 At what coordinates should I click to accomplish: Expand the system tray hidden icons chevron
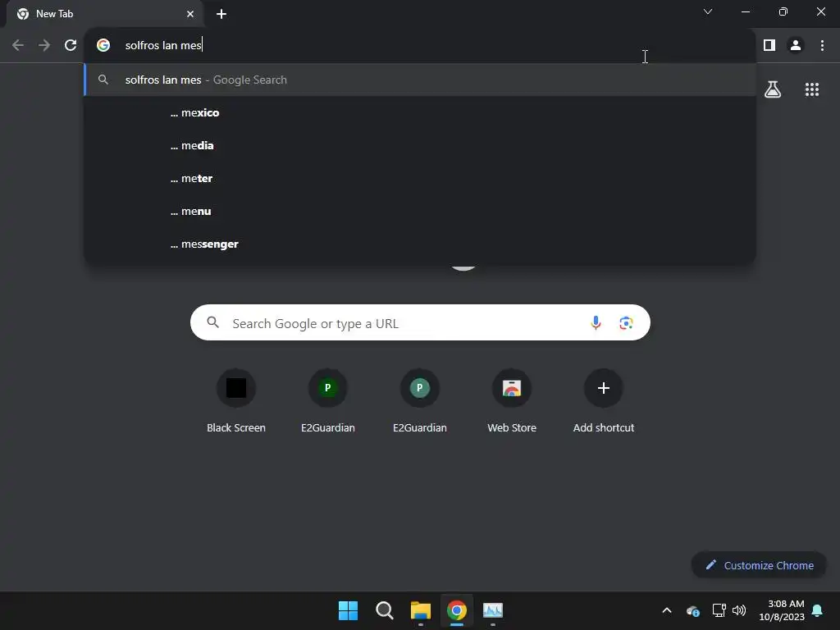[x=667, y=610]
